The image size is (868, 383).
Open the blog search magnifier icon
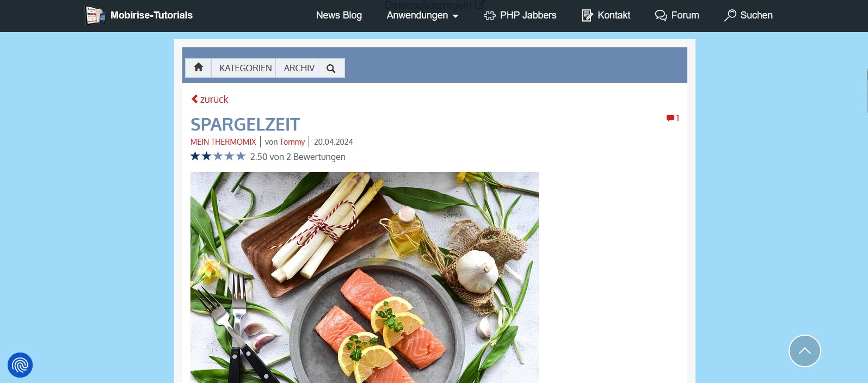[x=331, y=68]
